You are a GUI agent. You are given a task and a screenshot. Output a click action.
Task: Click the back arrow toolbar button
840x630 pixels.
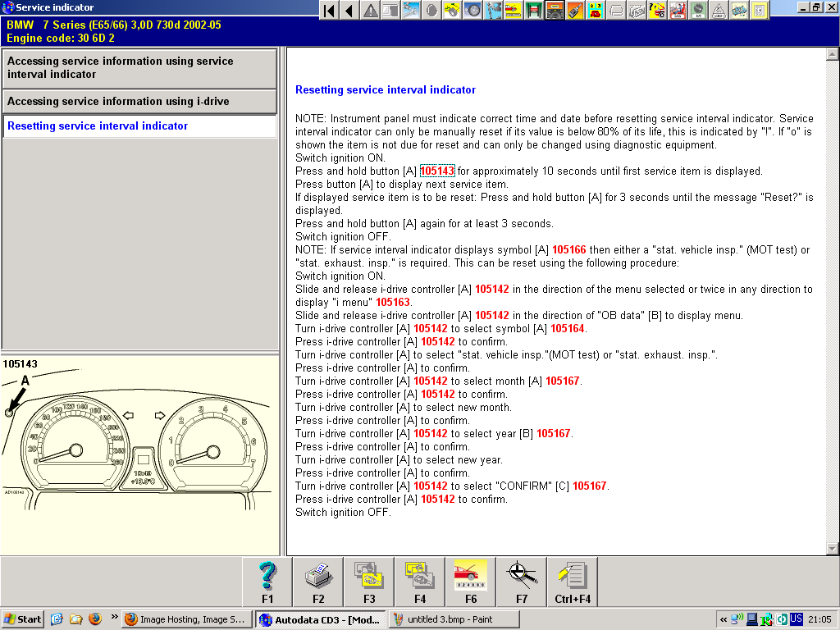(x=349, y=10)
